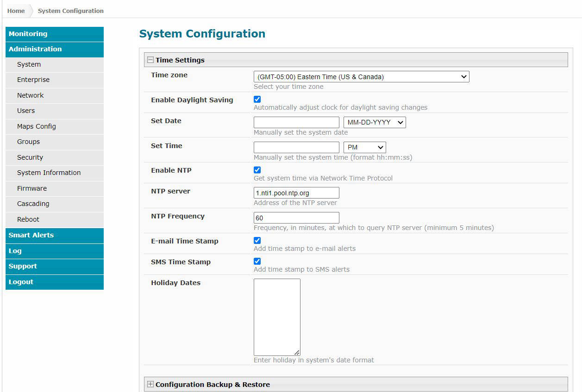
Task: Select Reboot under Administration
Action: click(55, 219)
